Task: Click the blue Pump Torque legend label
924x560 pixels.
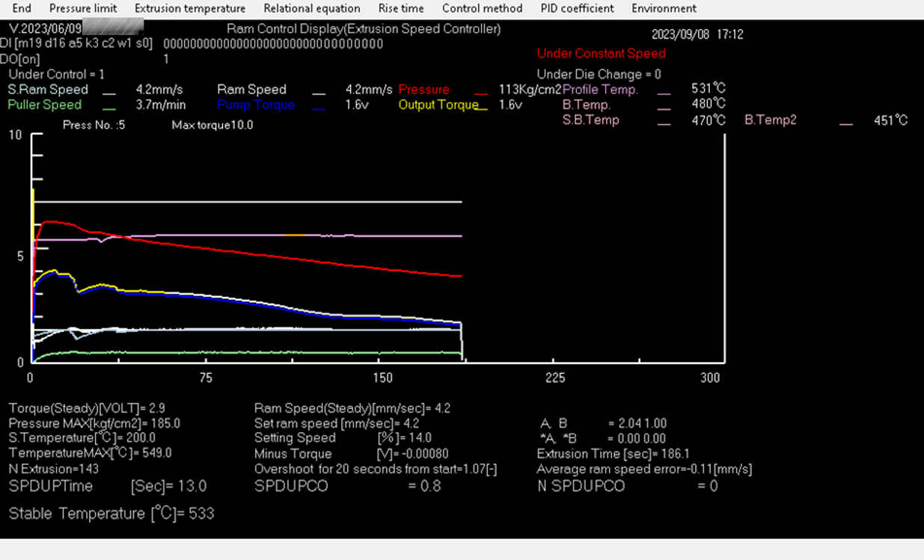Action: tap(256, 105)
